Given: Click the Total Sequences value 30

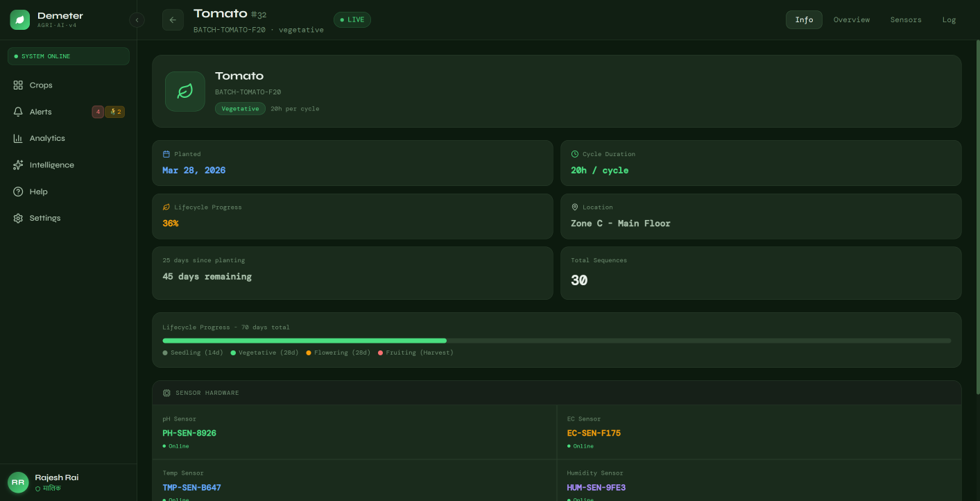Looking at the screenshot, I should click(x=579, y=280).
